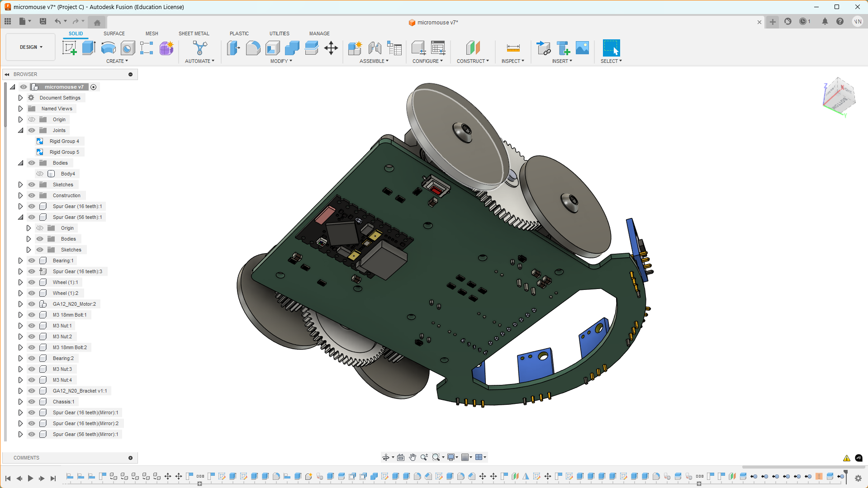Collapse the Joints folder

pyautogui.click(x=20, y=130)
